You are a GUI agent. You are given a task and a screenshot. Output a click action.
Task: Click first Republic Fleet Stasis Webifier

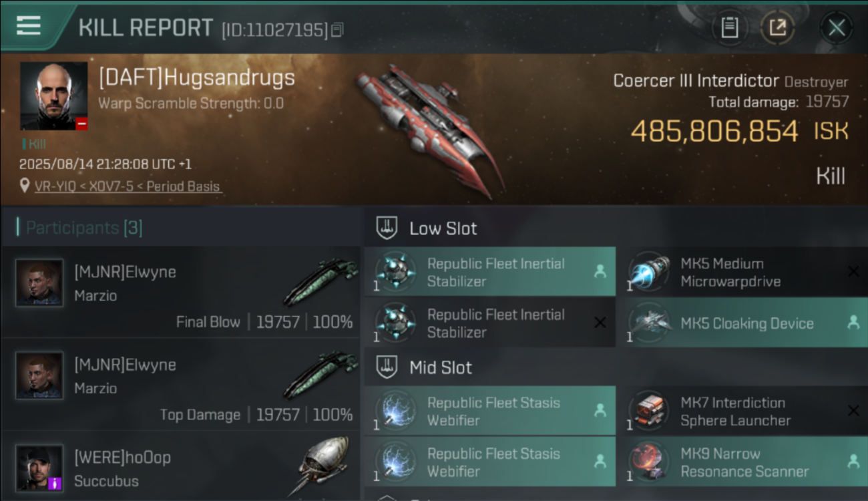click(490, 411)
